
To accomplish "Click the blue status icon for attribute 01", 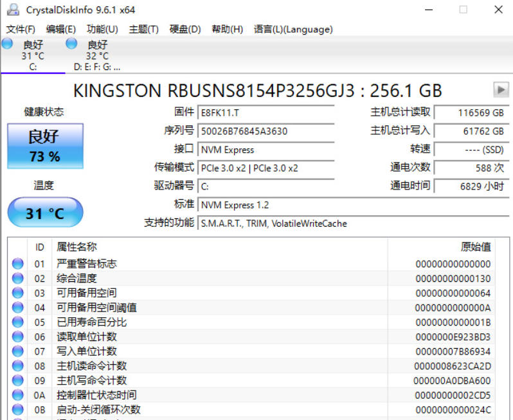I will tap(18, 264).
